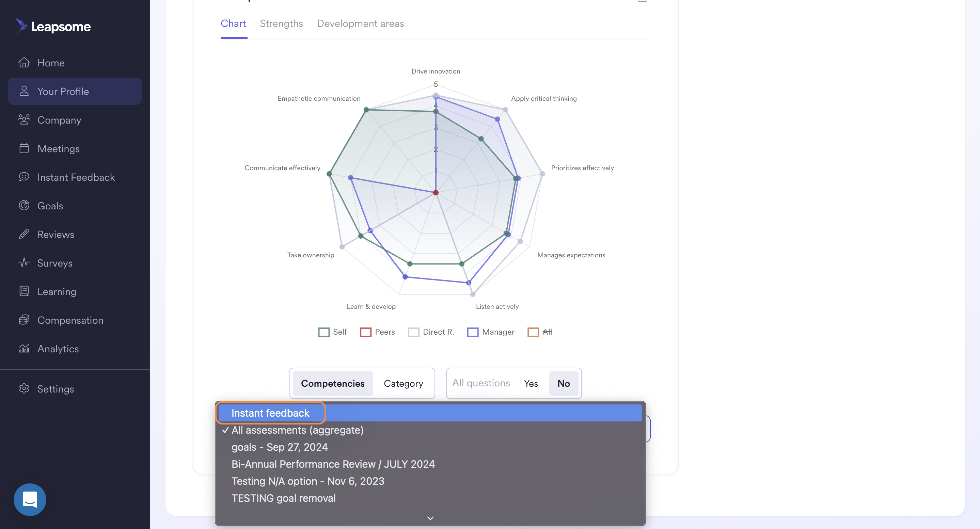
Task: Click the Instant Feedback chat icon
Action: pyautogui.click(x=24, y=176)
